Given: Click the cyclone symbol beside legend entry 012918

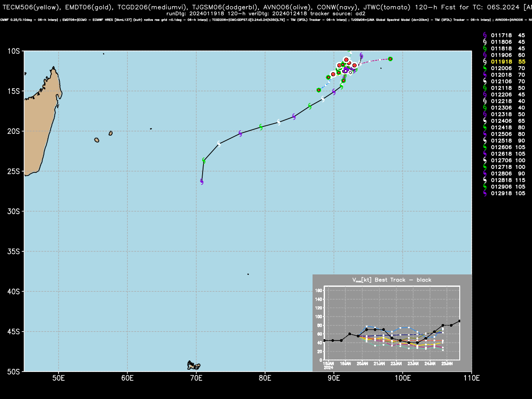Looking at the screenshot, I should coord(485,193).
